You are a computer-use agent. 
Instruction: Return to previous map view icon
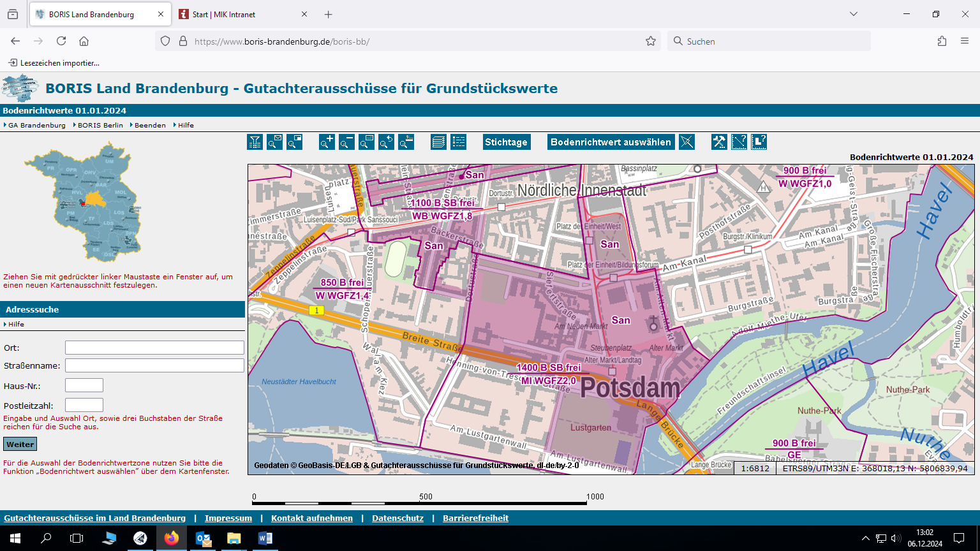point(386,142)
